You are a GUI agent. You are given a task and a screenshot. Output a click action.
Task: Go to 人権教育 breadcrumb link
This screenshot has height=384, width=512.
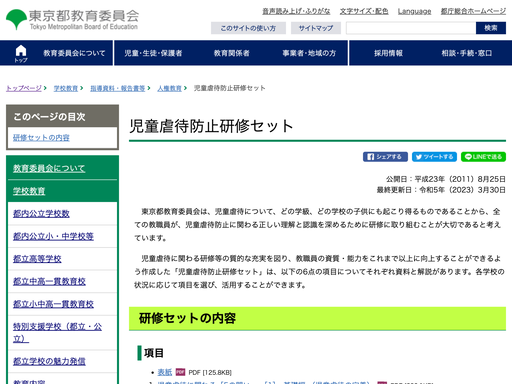(170, 88)
